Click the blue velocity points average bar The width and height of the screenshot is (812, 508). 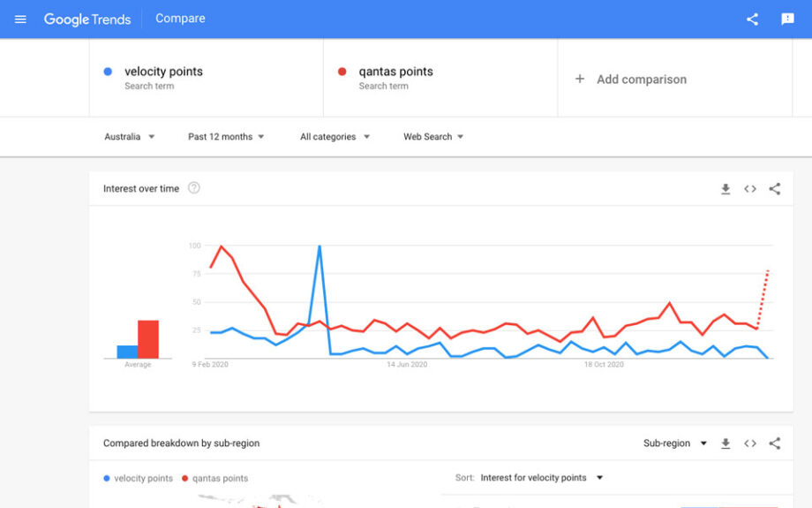tap(127, 352)
